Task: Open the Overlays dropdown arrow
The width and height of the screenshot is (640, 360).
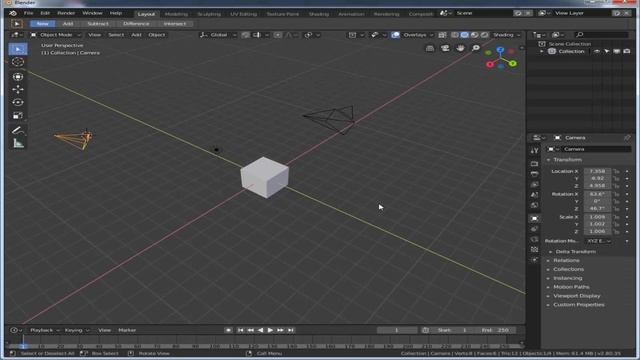Action: coord(431,35)
